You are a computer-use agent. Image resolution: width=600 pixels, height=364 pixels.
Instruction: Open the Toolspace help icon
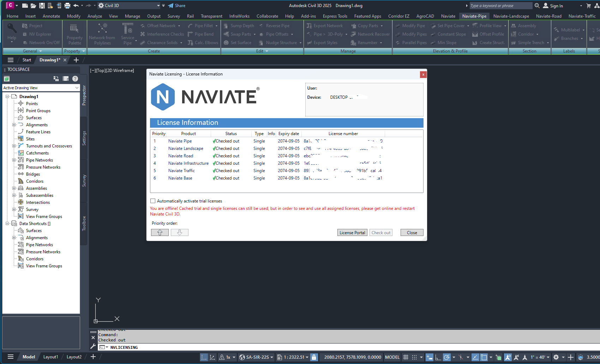pyautogui.click(x=75, y=79)
